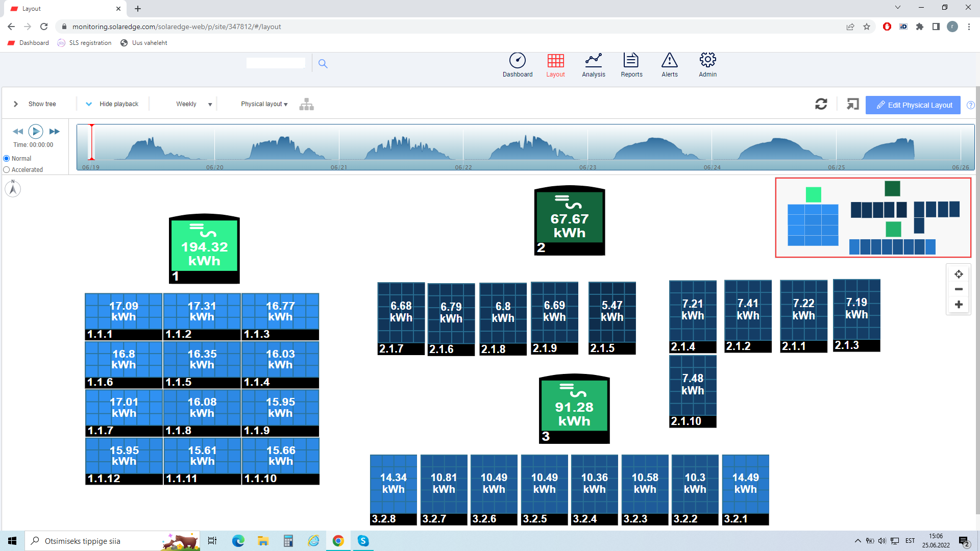The image size is (980, 551).
Task: Switch to the Reports tab
Action: [631, 65]
